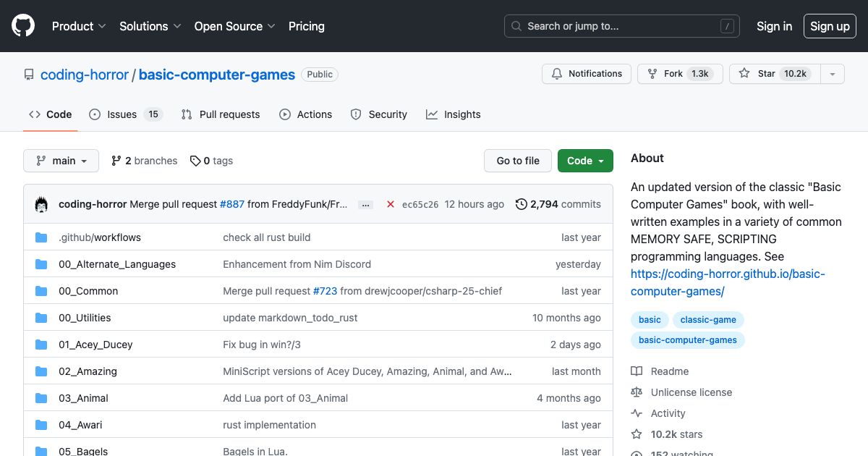This screenshot has width=868, height=456.
Task: Open the main branch selector
Action: pyautogui.click(x=61, y=160)
